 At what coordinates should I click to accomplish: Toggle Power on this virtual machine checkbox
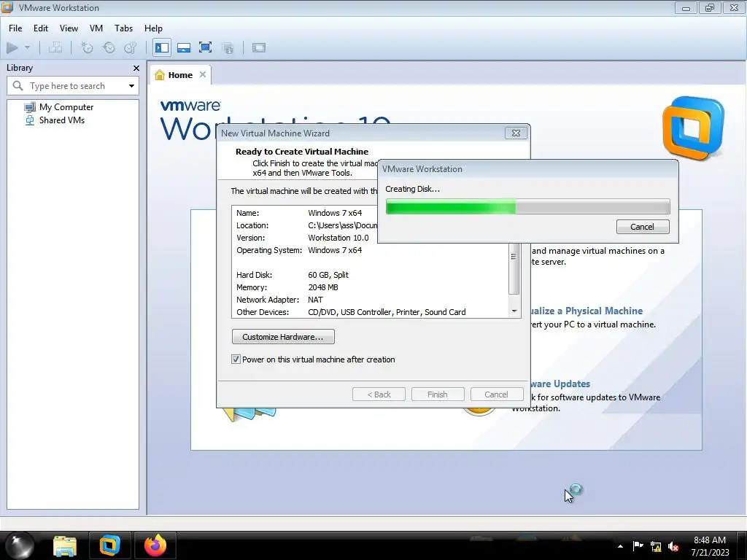(236, 359)
